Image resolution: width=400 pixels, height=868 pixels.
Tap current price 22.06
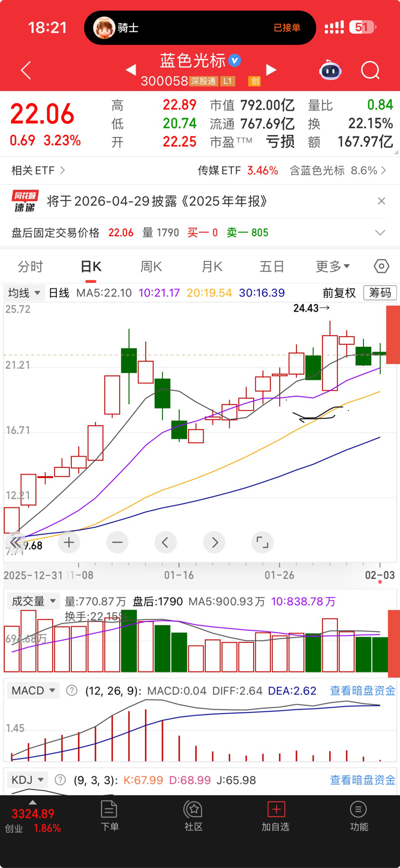pyautogui.click(x=42, y=114)
